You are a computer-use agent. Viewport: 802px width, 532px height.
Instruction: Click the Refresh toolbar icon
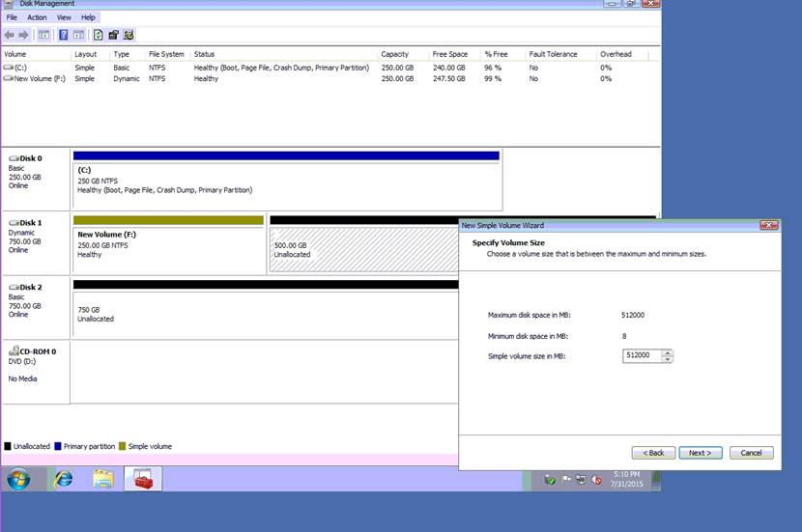point(98,35)
